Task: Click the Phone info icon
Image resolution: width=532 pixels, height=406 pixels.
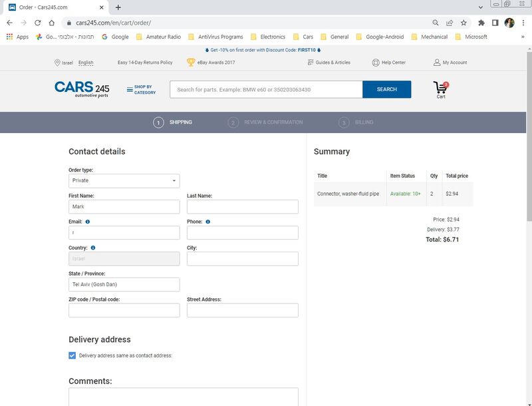Action: [208, 222]
